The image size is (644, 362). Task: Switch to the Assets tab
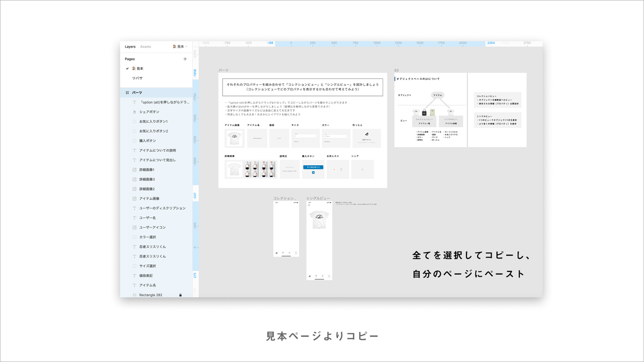(x=145, y=47)
